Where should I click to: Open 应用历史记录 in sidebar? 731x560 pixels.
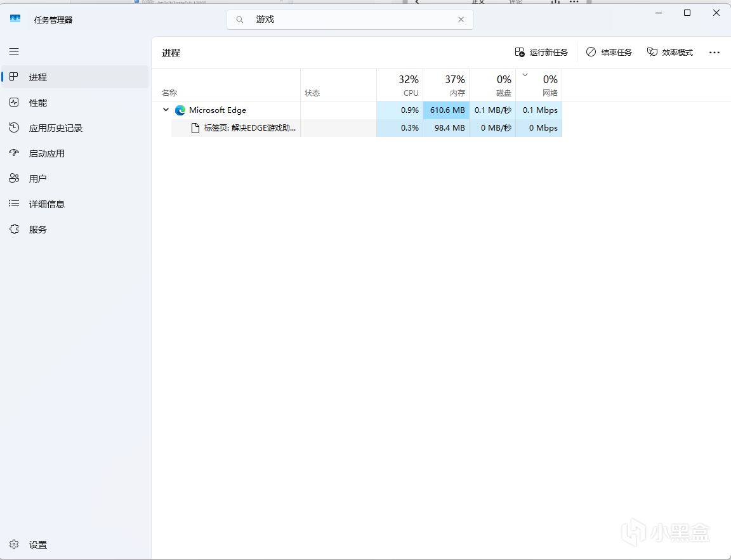[x=75, y=127]
